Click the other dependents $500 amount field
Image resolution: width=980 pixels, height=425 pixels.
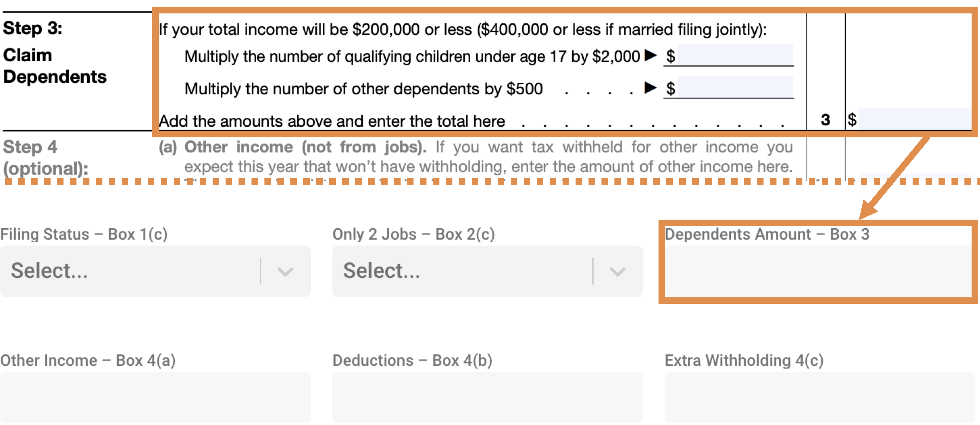(735, 87)
